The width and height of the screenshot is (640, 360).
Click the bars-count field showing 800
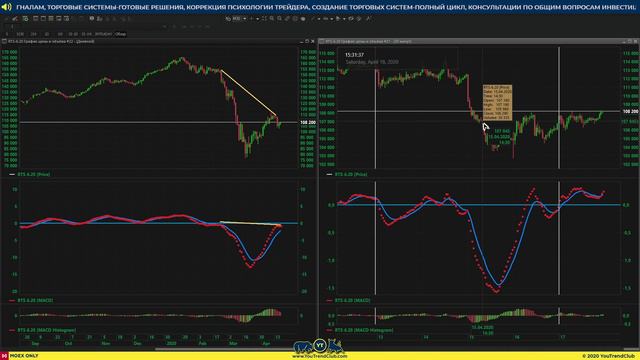[236, 19]
